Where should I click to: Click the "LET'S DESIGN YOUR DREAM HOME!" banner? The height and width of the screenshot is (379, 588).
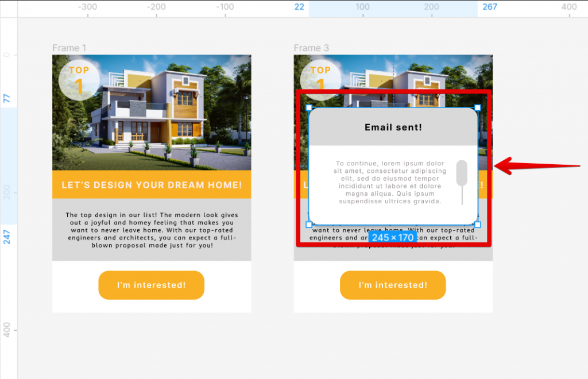click(151, 185)
